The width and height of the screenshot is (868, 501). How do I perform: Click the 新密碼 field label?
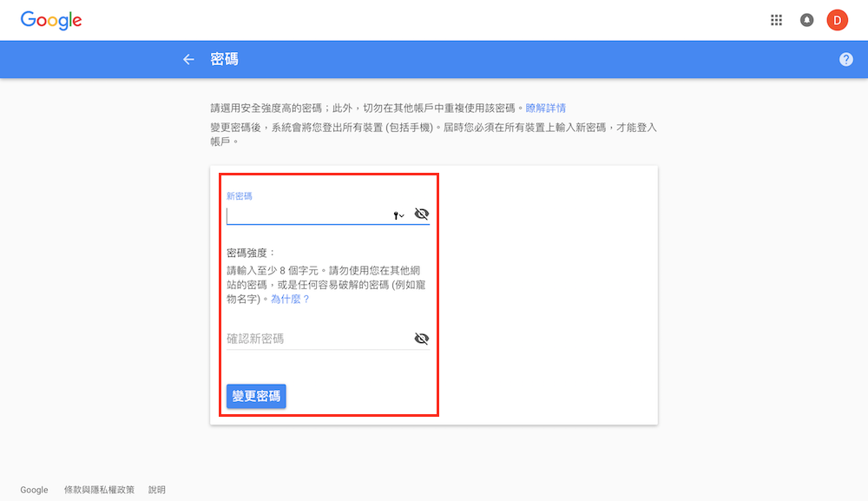[x=240, y=196]
